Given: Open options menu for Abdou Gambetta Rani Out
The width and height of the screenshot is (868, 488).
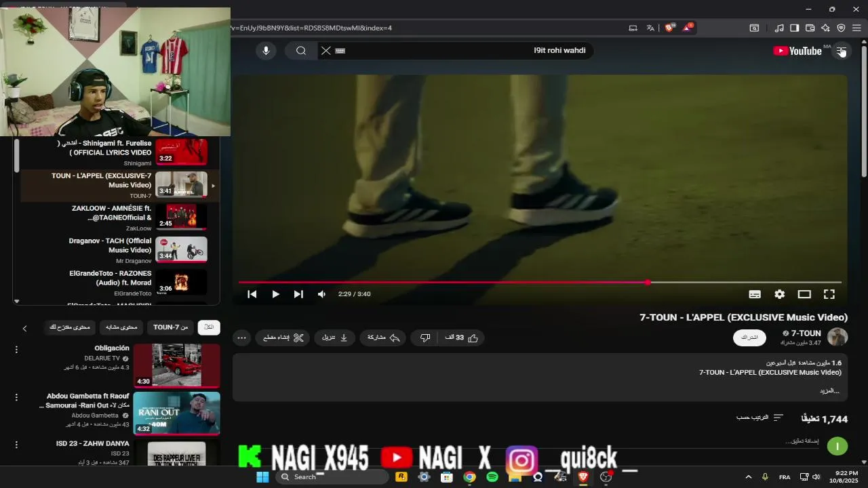Looking at the screenshot, I should pyautogui.click(x=16, y=397).
